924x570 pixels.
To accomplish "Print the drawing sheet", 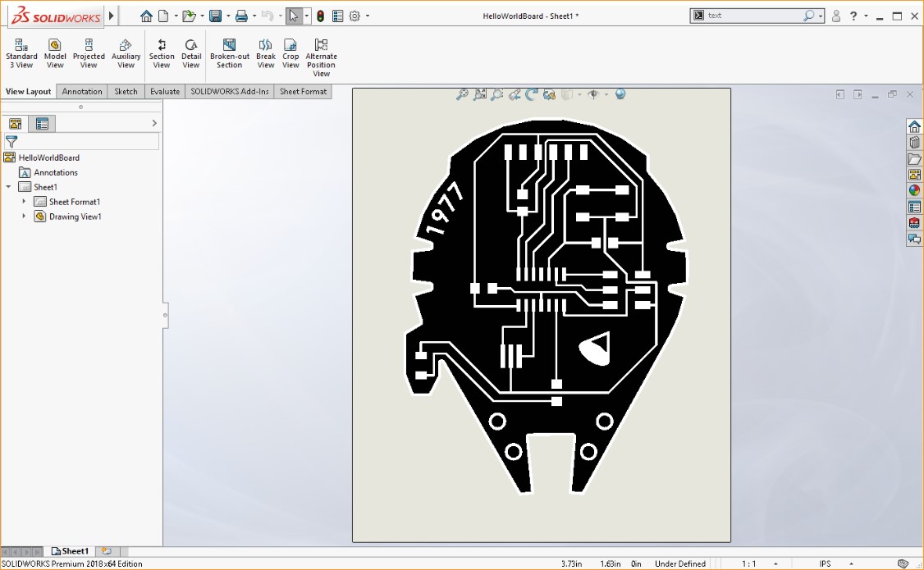I will click(x=241, y=16).
